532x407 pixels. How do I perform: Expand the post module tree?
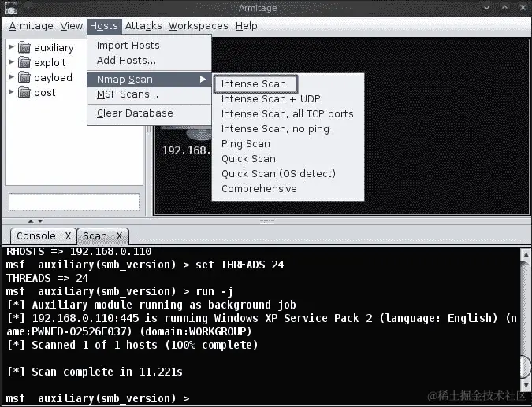(11, 91)
